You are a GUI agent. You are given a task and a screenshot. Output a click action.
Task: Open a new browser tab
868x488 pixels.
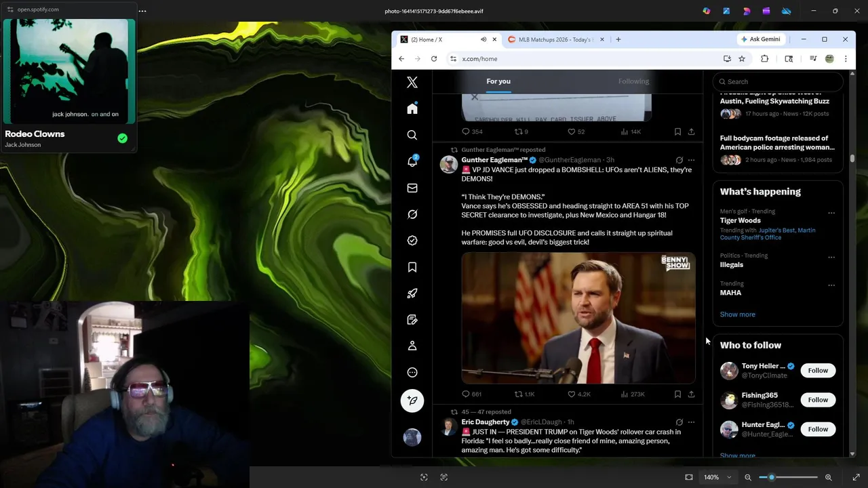pos(618,39)
